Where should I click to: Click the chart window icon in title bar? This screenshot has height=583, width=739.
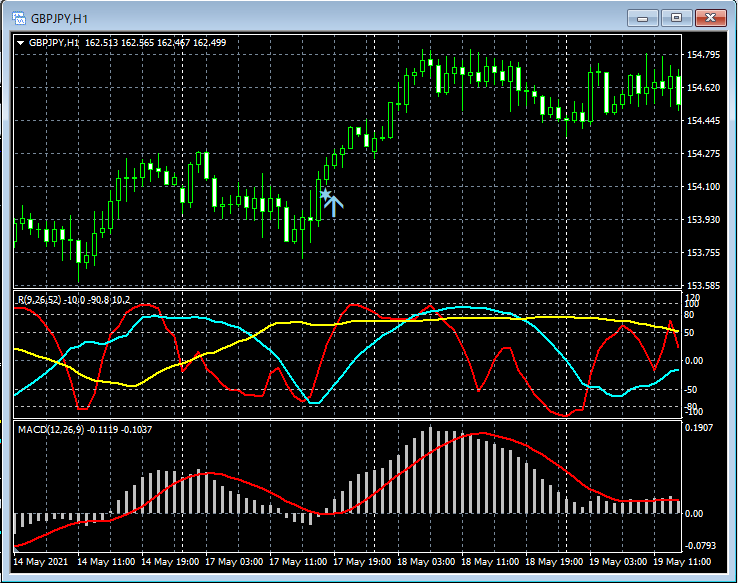coord(17,17)
